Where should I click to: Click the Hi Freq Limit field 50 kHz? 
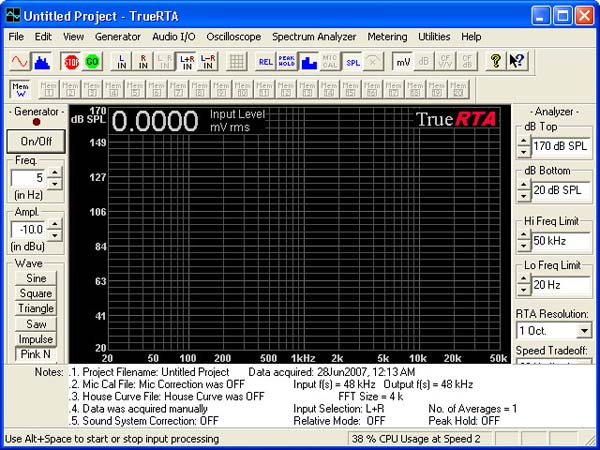click(x=561, y=241)
